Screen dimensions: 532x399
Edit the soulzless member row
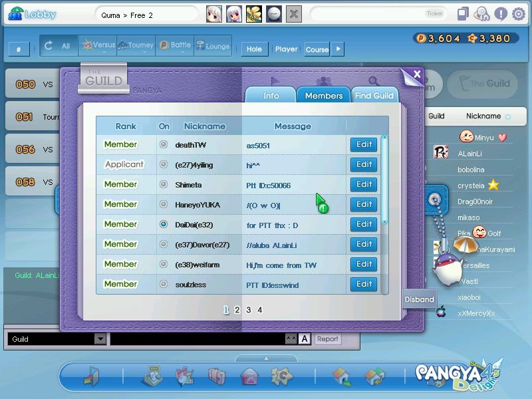pyautogui.click(x=364, y=284)
